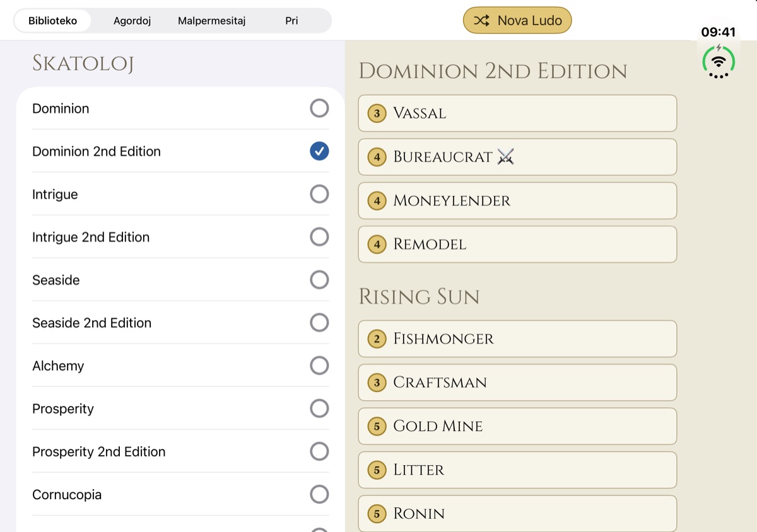The image size is (757, 532).
Task: Open the Bureaucrat card
Action: [517, 157]
